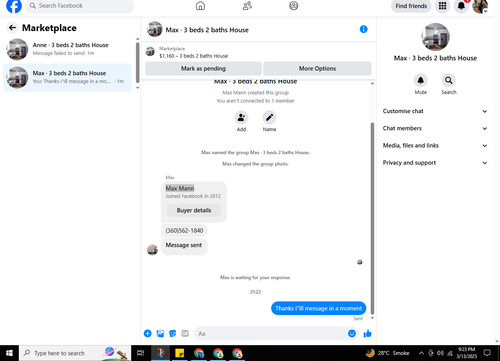Open conversation information icon

364,29
